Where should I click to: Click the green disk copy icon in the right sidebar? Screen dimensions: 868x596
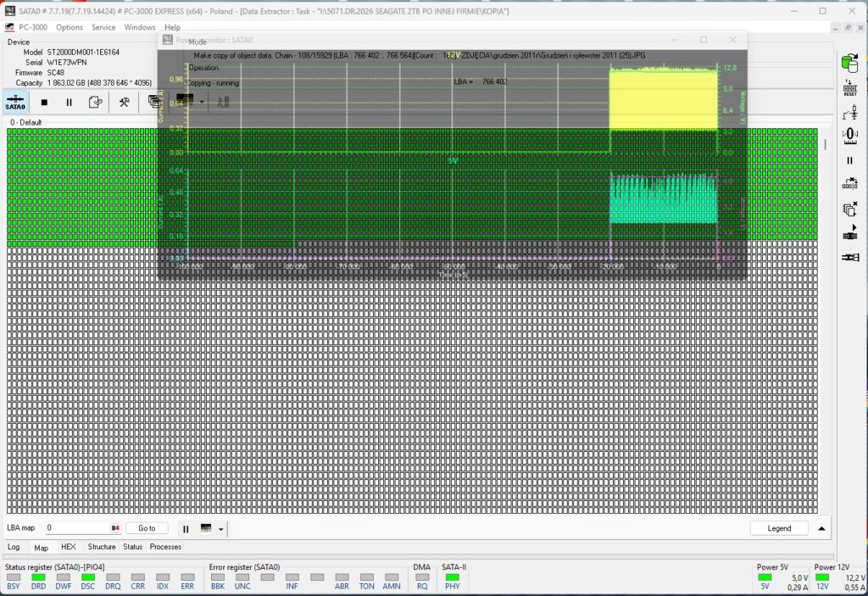click(x=849, y=63)
